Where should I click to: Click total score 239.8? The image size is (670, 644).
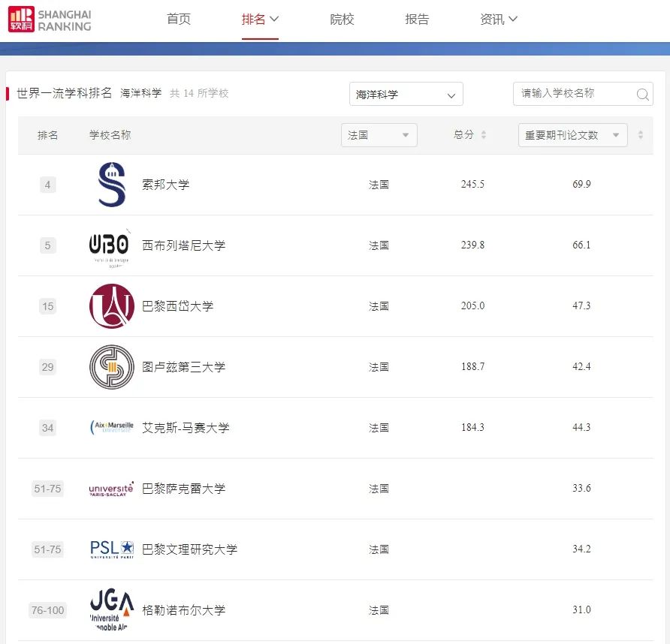[472, 245]
